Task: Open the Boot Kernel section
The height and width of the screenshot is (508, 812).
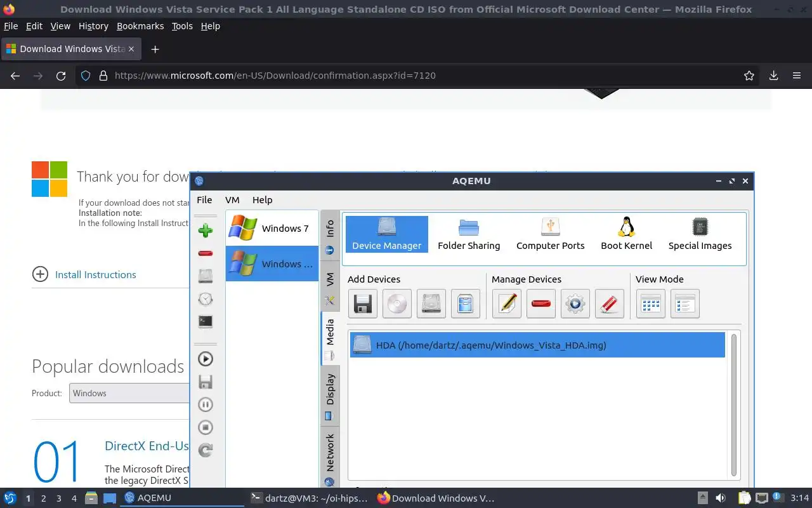Action: tap(627, 234)
